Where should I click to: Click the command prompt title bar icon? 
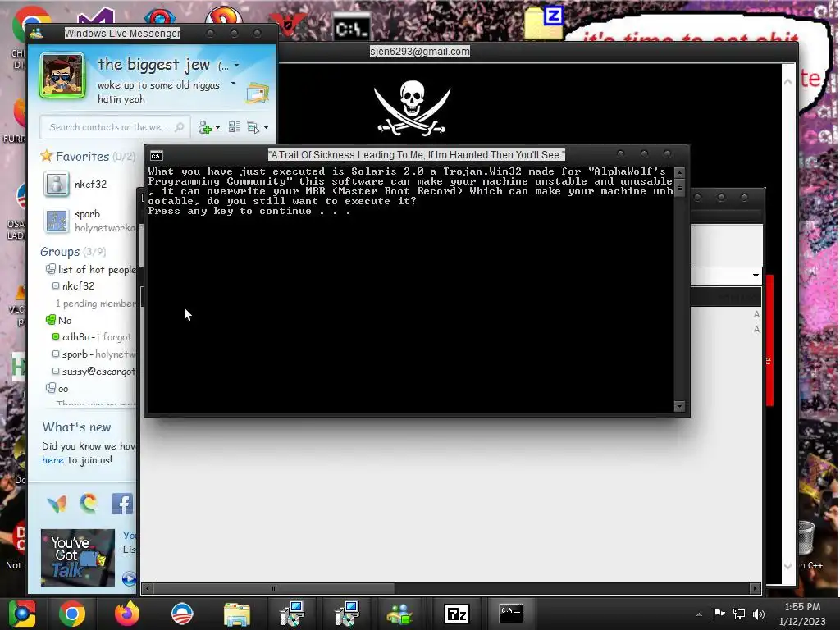[x=157, y=156]
